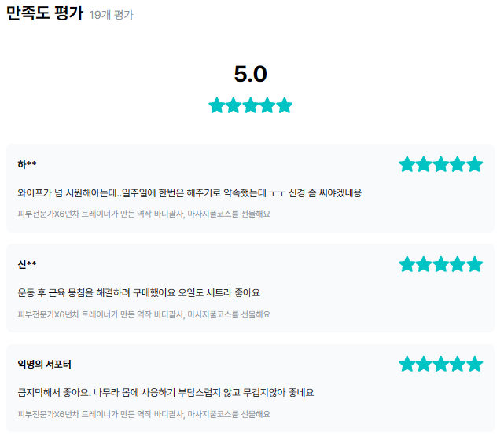Click fifth star in 신** review
Screen dimensions: 504x440
pyautogui.click(x=474, y=264)
